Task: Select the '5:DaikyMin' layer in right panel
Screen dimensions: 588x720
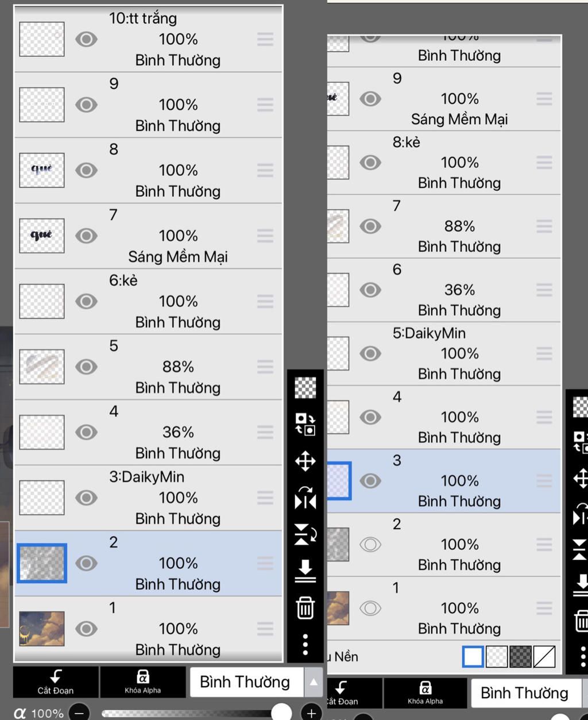Action: tap(444, 353)
